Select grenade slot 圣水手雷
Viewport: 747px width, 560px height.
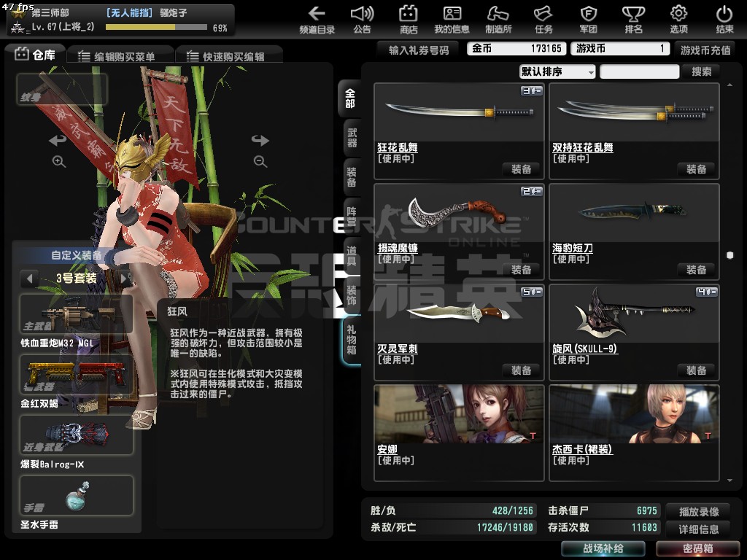pyautogui.click(x=76, y=495)
